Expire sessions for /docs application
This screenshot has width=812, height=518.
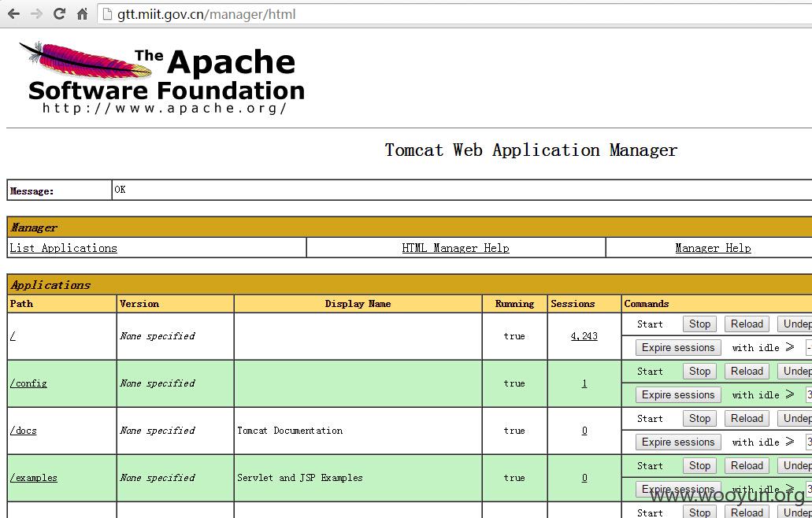click(678, 442)
